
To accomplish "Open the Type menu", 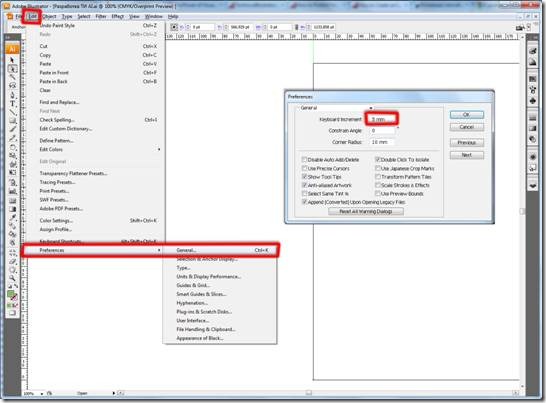I will tap(67, 16).
